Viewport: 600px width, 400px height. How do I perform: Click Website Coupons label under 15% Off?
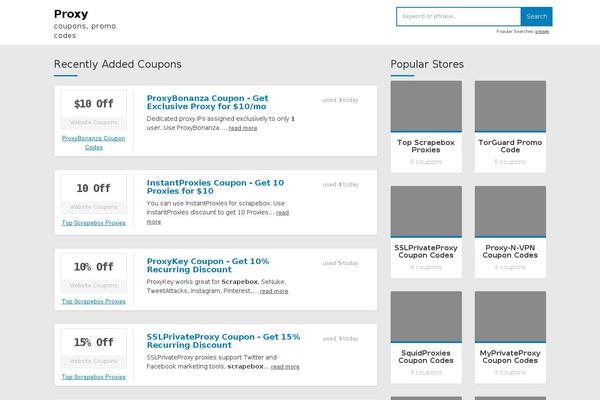(94, 361)
